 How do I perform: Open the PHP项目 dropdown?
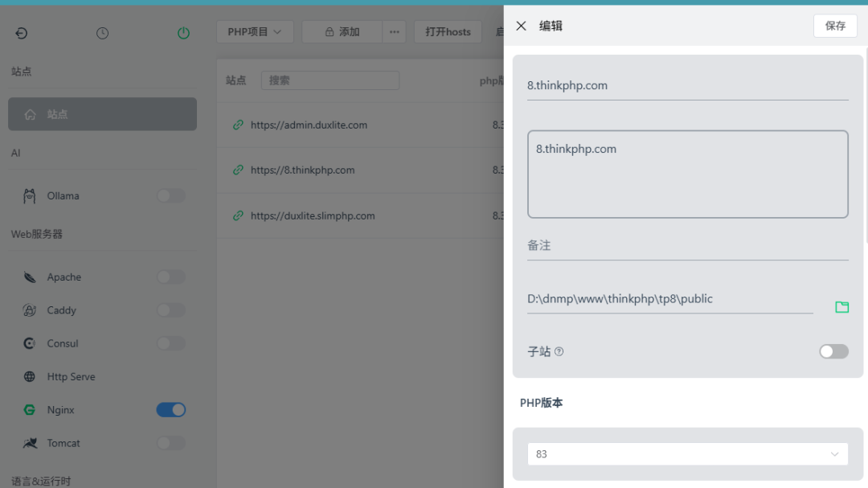click(255, 32)
